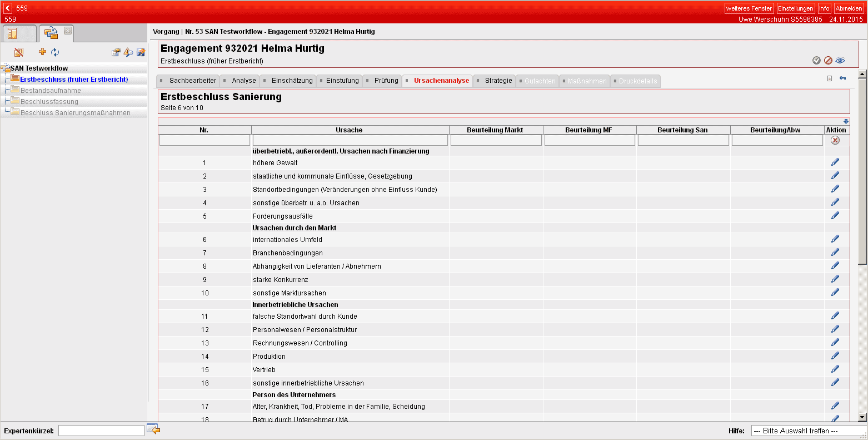The image size is (868, 440).
Task: Select Beschlussfassung in workflow tree
Action: tap(49, 102)
